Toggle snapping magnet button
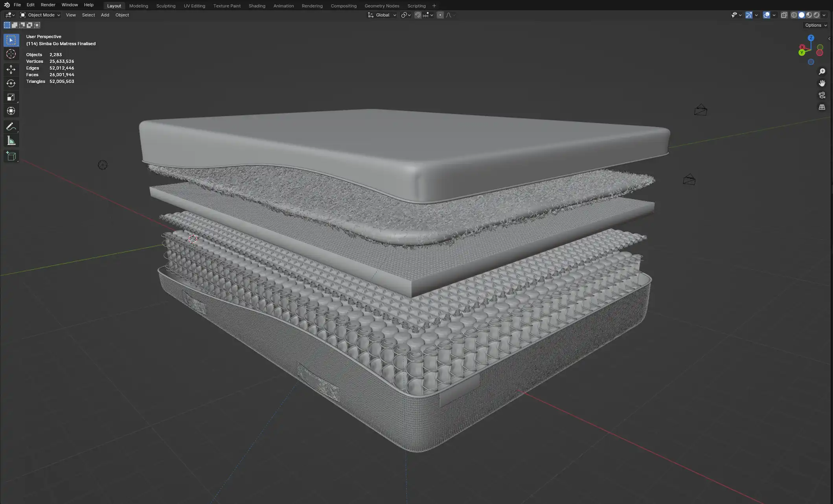 pyautogui.click(x=418, y=15)
